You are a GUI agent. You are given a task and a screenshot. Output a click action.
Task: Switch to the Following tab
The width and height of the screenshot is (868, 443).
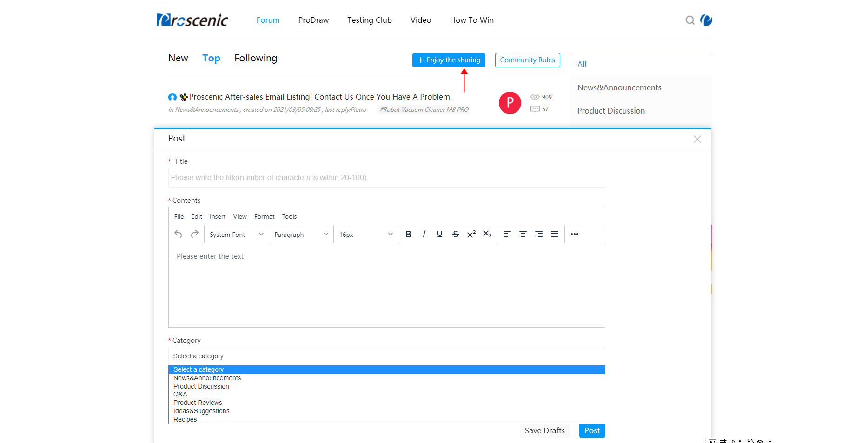pyautogui.click(x=256, y=58)
